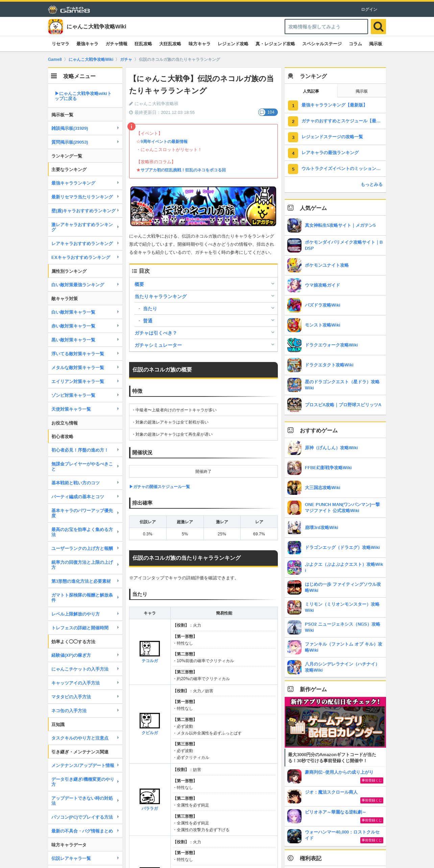Click the 真女神転生5 game icon
Screen dimensions: 434x868
pos(294,225)
